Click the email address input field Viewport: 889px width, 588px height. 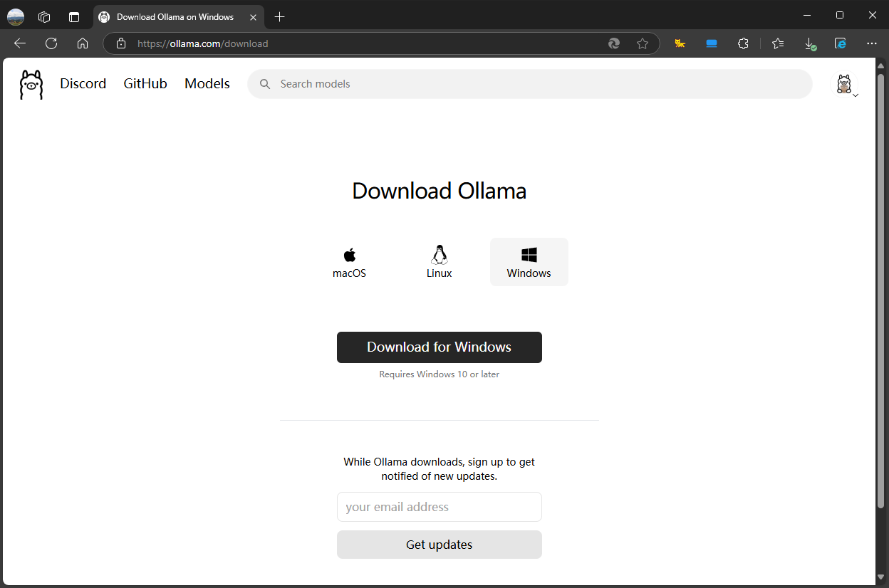point(440,507)
